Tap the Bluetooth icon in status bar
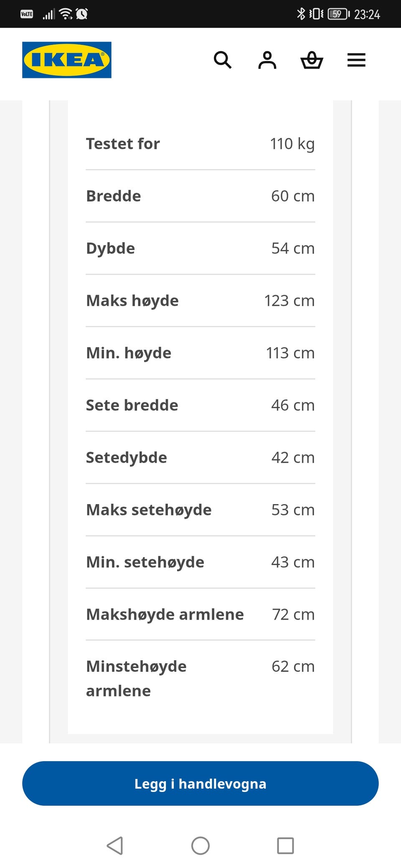Viewport: 401px width, 868px height. click(301, 14)
